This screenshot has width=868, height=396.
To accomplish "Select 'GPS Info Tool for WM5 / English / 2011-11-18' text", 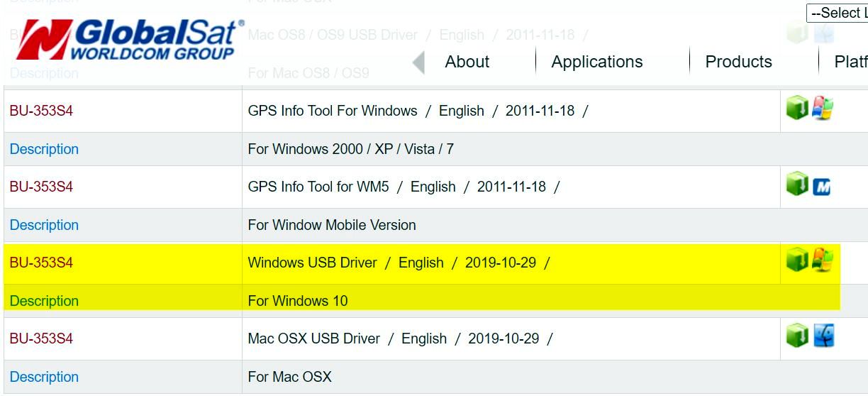I will point(404,187).
